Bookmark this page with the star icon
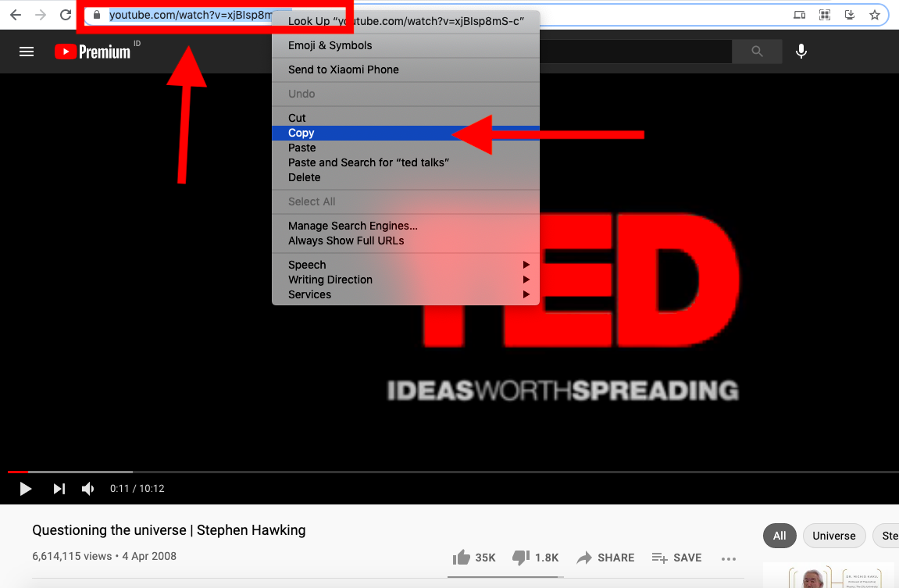899x588 pixels. click(x=874, y=15)
